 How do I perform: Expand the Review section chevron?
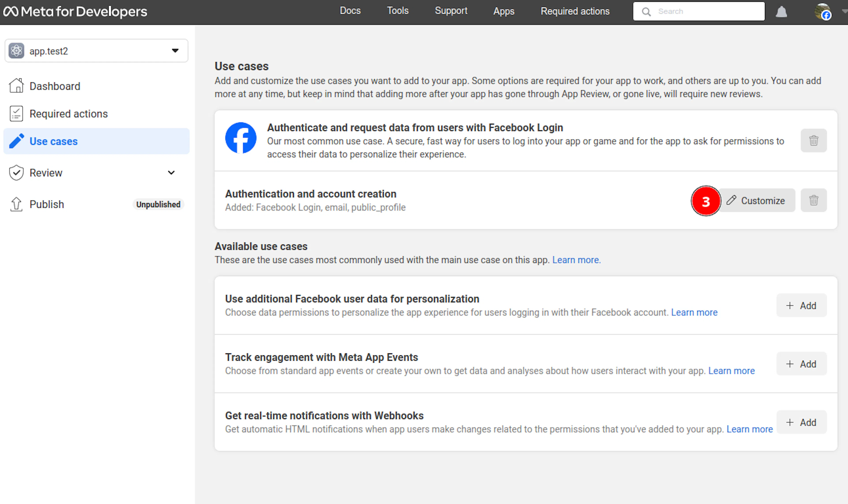point(171,173)
